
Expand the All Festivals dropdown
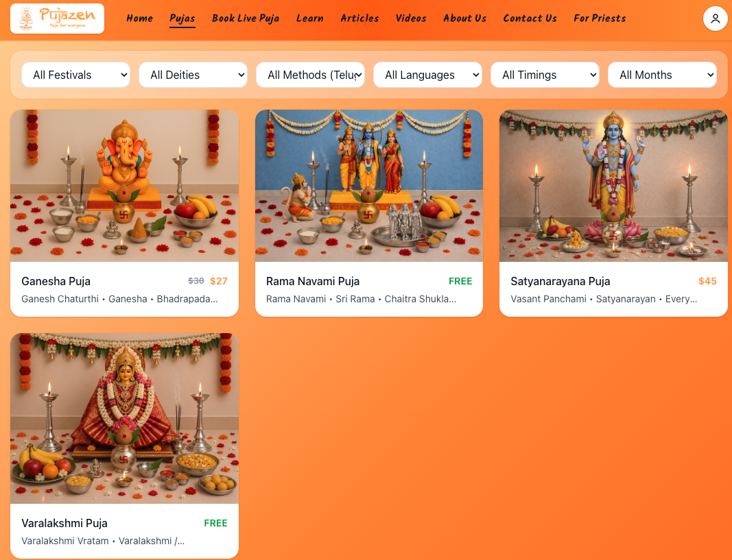pos(75,75)
